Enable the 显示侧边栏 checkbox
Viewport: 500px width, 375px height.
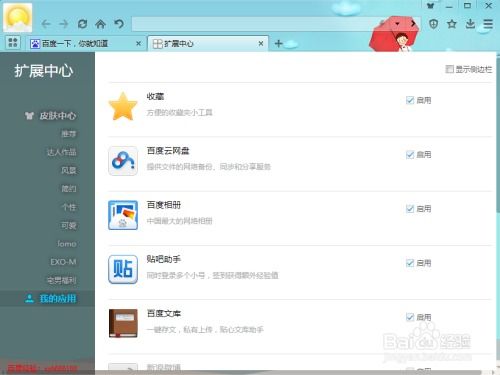pos(449,69)
